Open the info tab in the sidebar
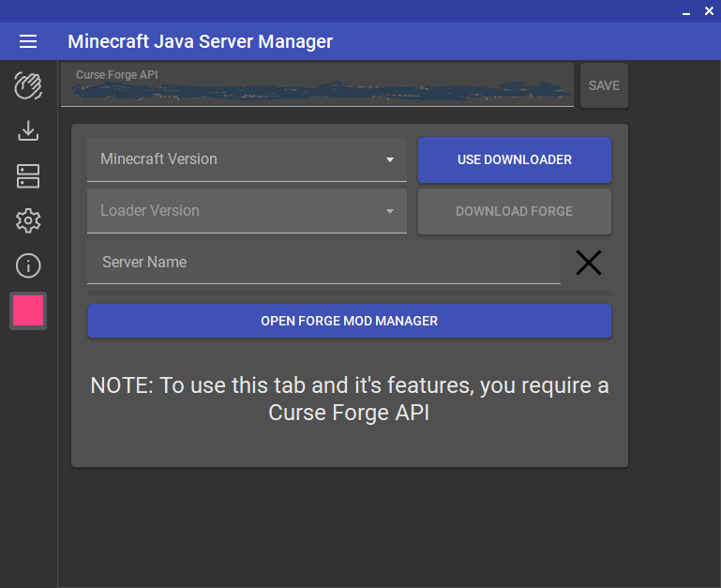 [x=28, y=265]
